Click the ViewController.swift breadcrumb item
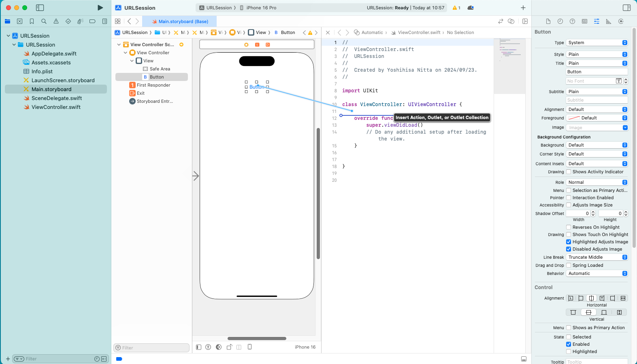Image resolution: width=637 pixels, height=364 pixels. (419, 32)
